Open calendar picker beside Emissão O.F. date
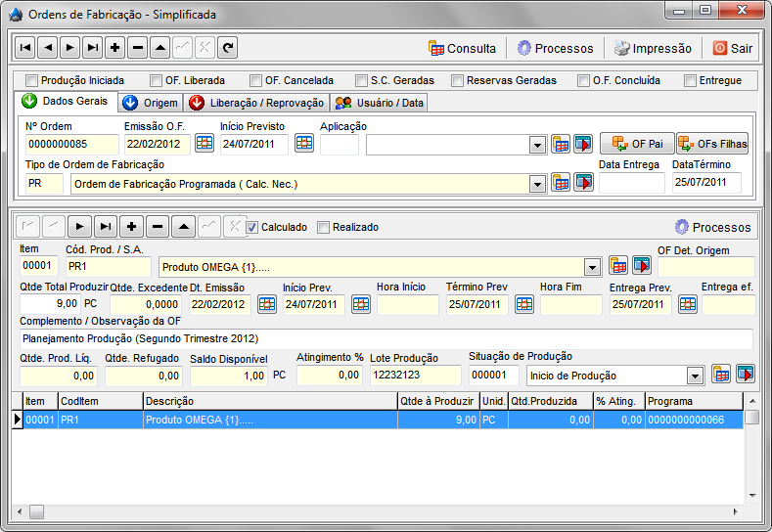The height and width of the screenshot is (532, 772). [x=204, y=144]
